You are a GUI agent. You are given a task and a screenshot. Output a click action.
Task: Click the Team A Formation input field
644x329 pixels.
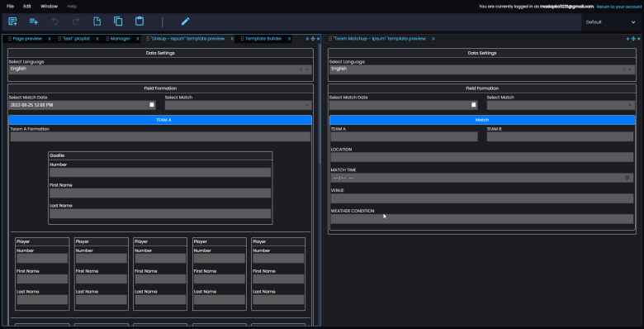[x=160, y=136]
